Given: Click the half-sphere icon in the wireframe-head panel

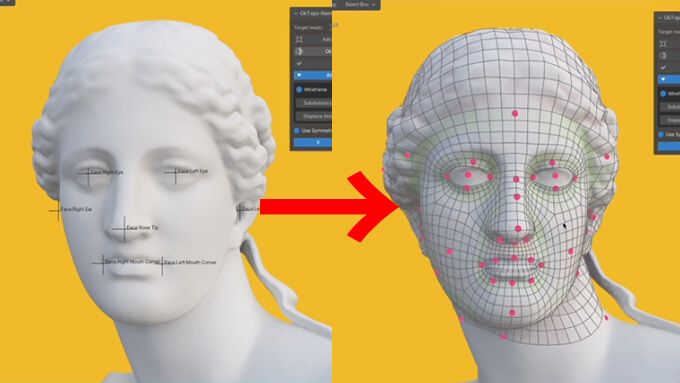Looking at the screenshot, I should tap(663, 55).
